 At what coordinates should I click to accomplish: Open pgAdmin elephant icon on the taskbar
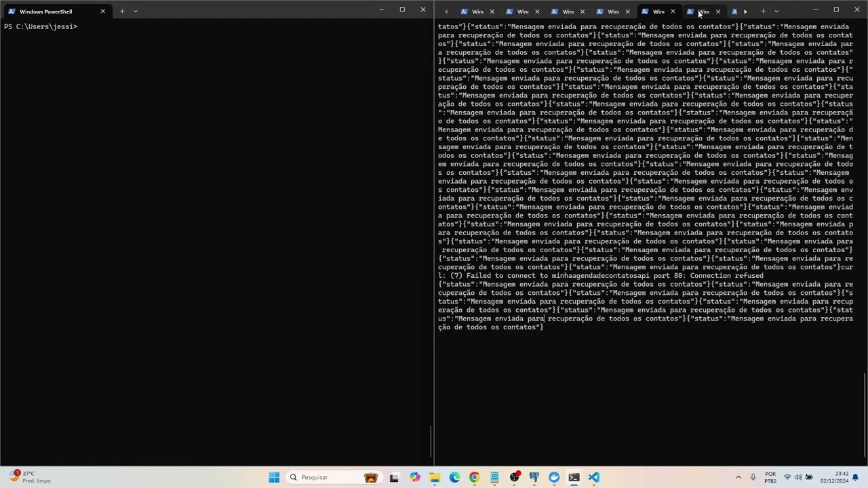534,477
